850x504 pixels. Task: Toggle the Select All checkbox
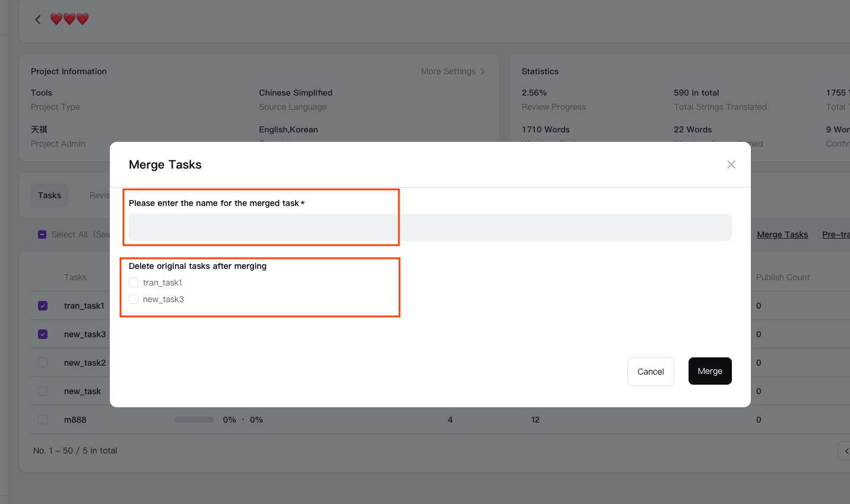click(x=42, y=234)
